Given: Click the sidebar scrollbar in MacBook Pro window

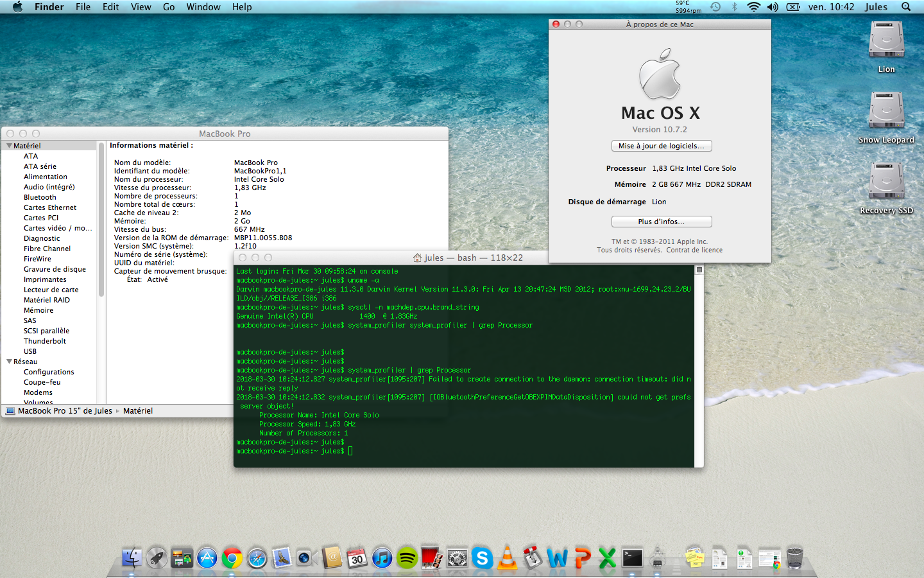Looking at the screenshot, I should pos(101,220).
